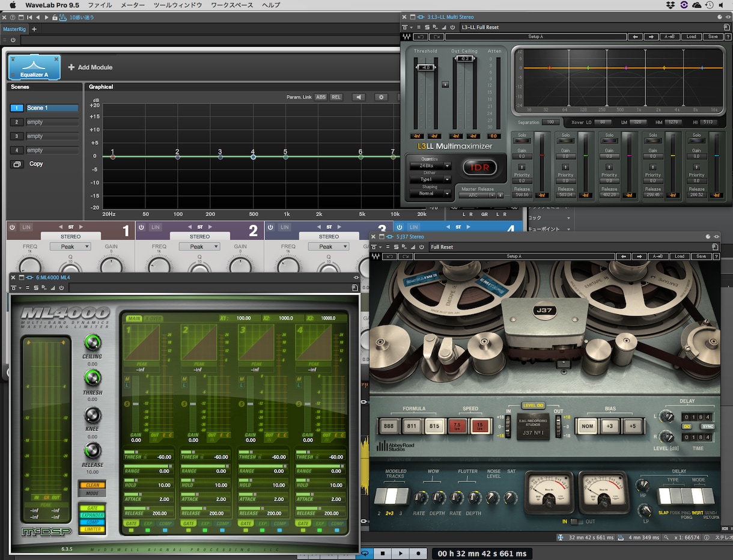Click the copy scenes icon beside Copy
733x560 pixels.
point(17,164)
